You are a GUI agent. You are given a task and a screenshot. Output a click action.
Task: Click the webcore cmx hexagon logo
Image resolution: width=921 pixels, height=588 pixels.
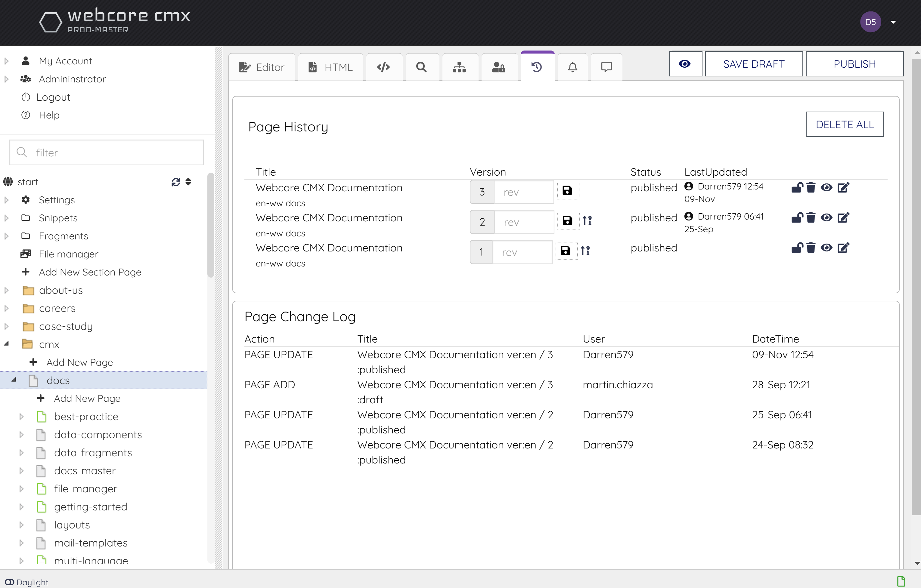pyautogui.click(x=51, y=22)
